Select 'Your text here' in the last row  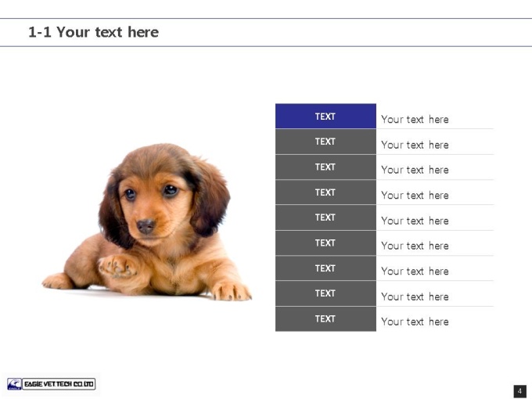(x=415, y=322)
